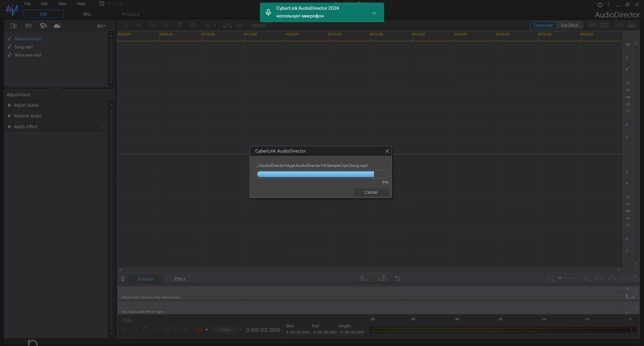Click the zoom to selection icon

(x=635, y=278)
